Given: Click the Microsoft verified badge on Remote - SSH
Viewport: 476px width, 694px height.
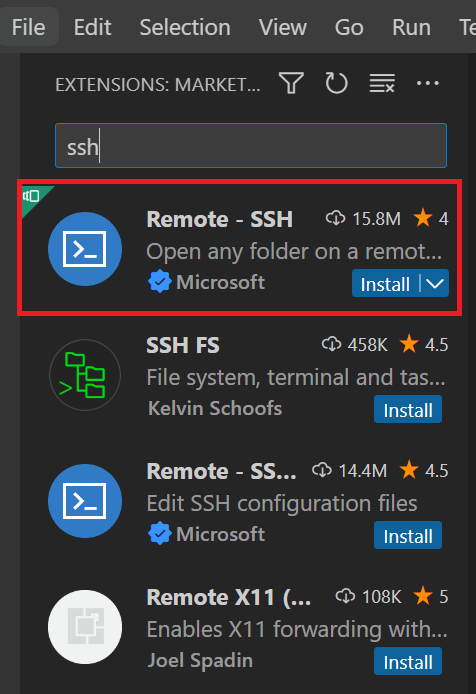Looking at the screenshot, I should [x=159, y=282].
